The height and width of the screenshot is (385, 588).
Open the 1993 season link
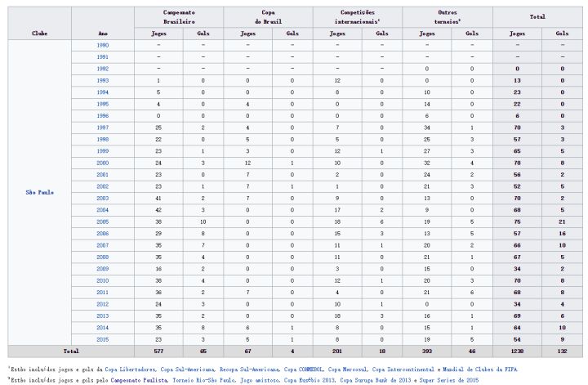pos(102,80)
